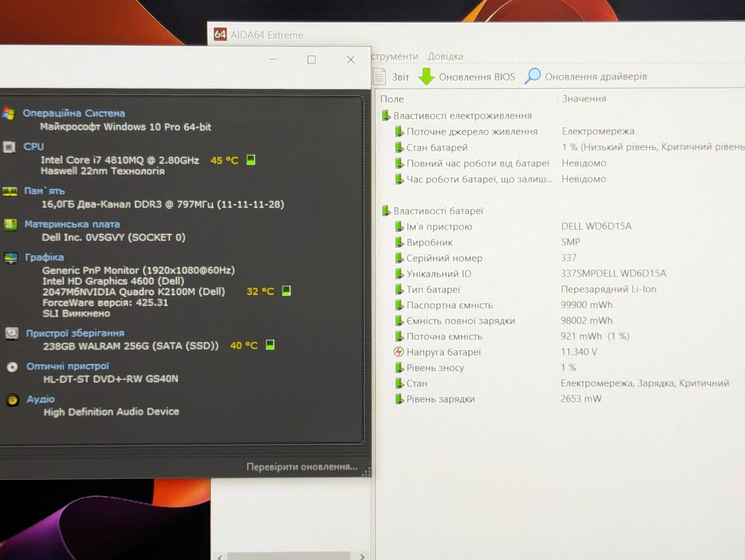Click the RAM icon beside Пам'ять
745x560 pixels.
click(x=10, y=191)
